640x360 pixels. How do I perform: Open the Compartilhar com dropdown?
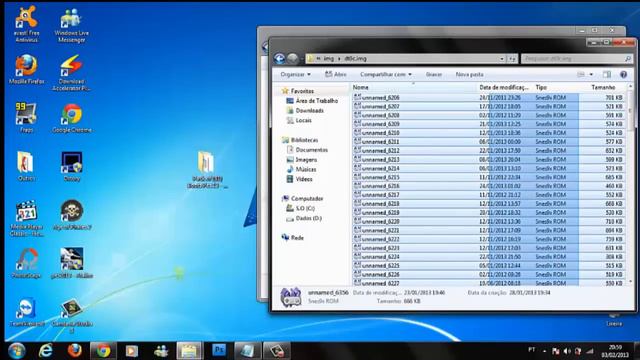coord(386,75)
